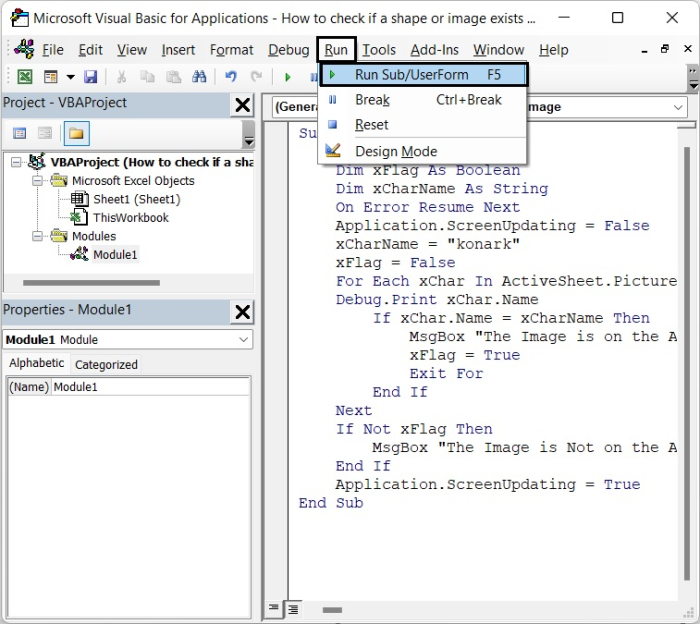This screenshot has height=624, width=700.
Task: Click the View Microsoft Excel toolbar icon
Action: coord(24,77)
